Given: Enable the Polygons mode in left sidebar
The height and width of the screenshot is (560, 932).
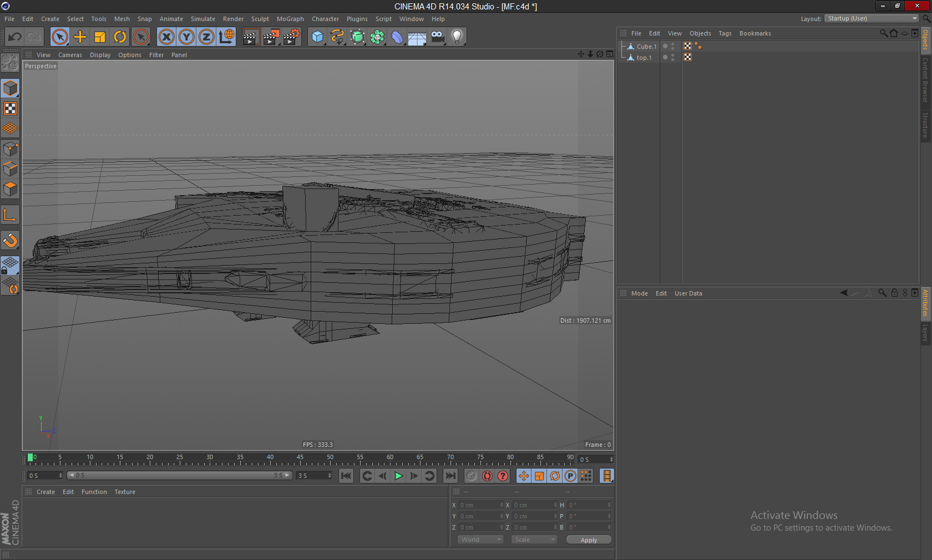Looking at the screenshot, I should (10, 189).
